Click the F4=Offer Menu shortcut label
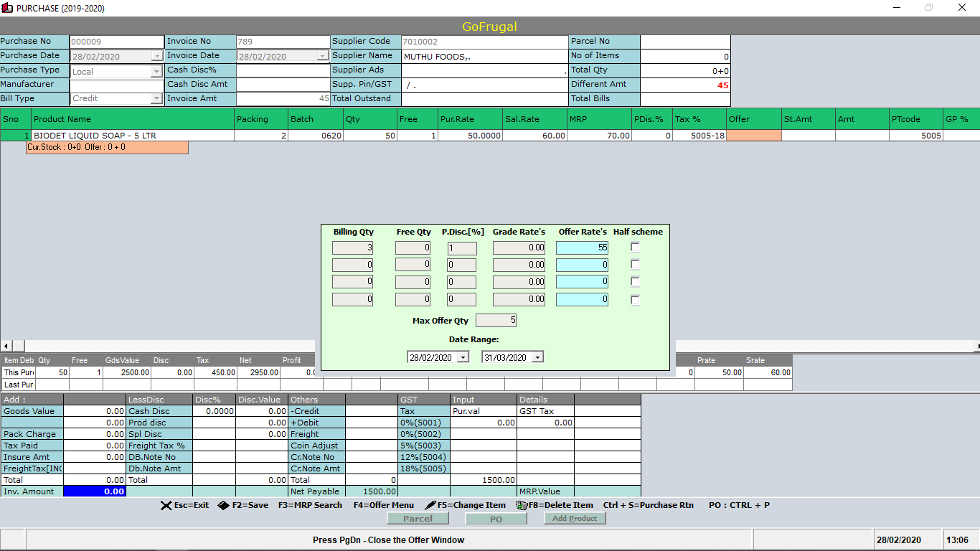 tap(384, 505)
